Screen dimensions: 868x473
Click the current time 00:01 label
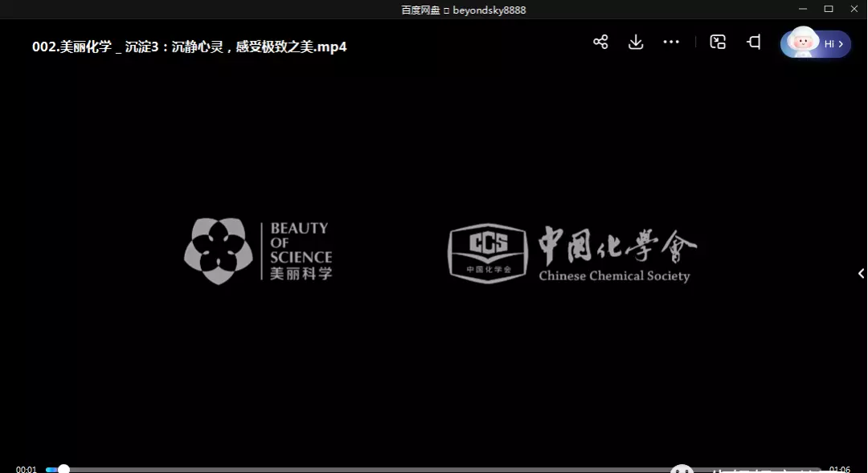[x=26, y=469]
